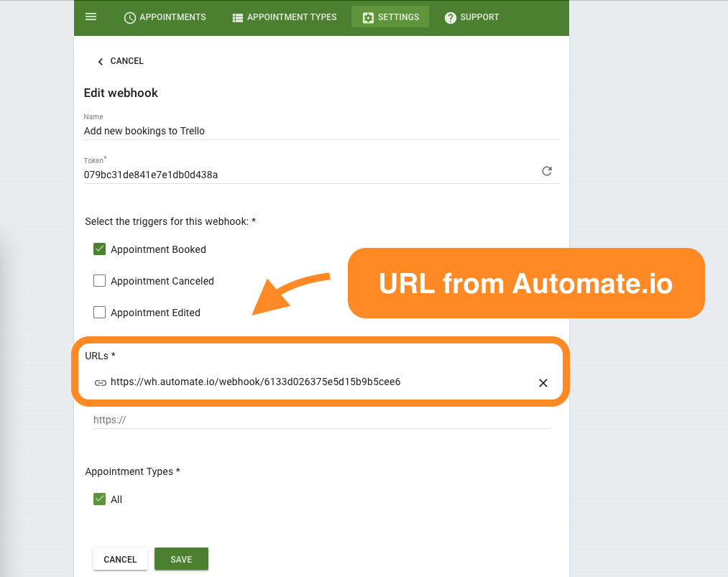
Task: Click the link icon beside the webhook URL
Action: tap(101, 383)
